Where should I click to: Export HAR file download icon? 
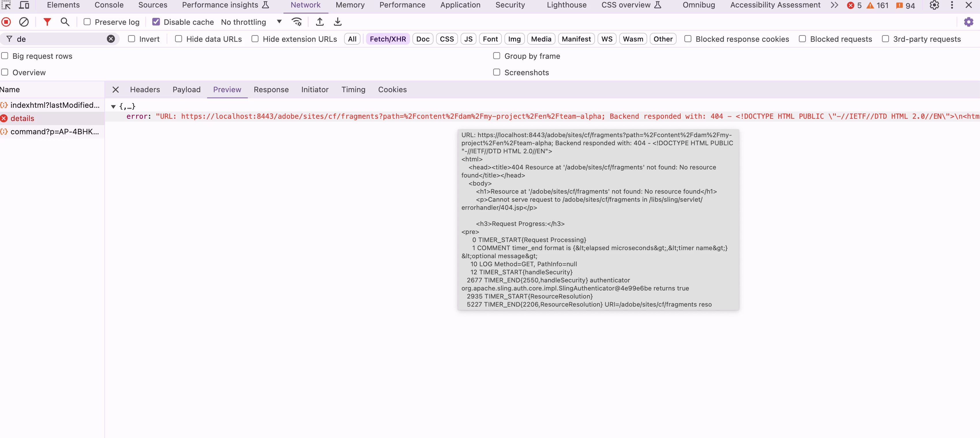337,22
